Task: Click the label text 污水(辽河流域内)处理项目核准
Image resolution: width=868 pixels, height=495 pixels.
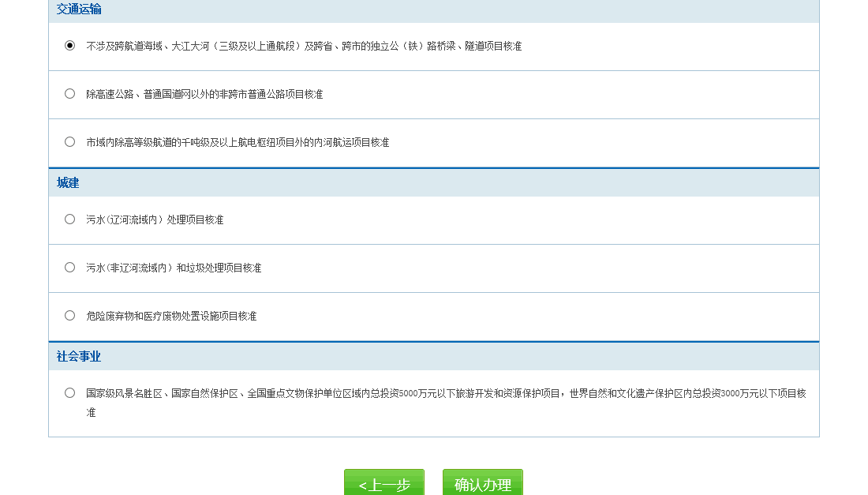Action: click(155, 220)
